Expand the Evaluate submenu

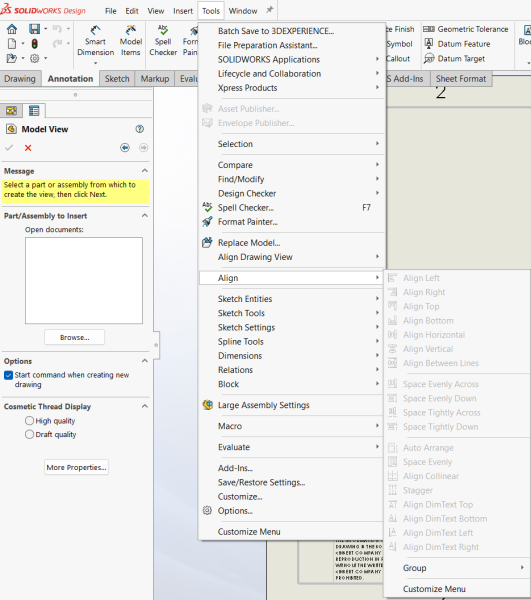point(292,447)
